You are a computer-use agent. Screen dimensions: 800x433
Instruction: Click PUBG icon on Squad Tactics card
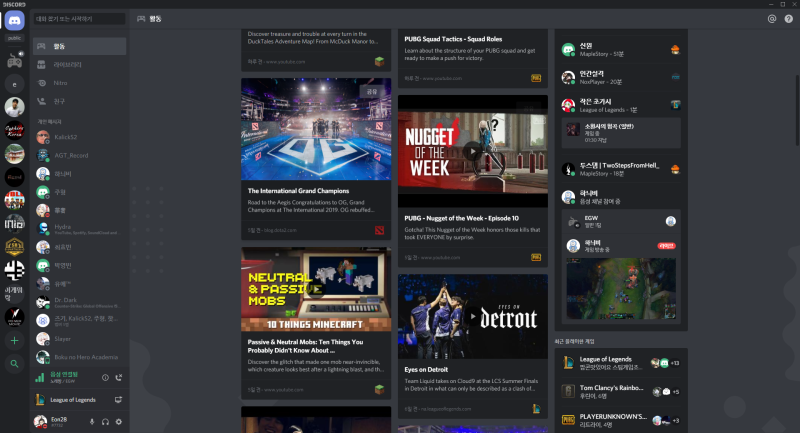coord(536,78)
